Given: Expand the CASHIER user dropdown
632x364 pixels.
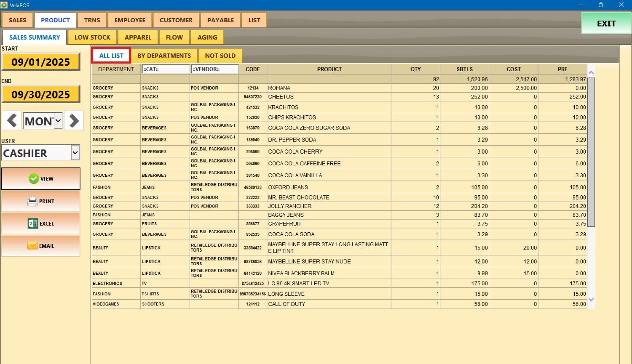Looking at the screenshot, I should coord(75,153).
